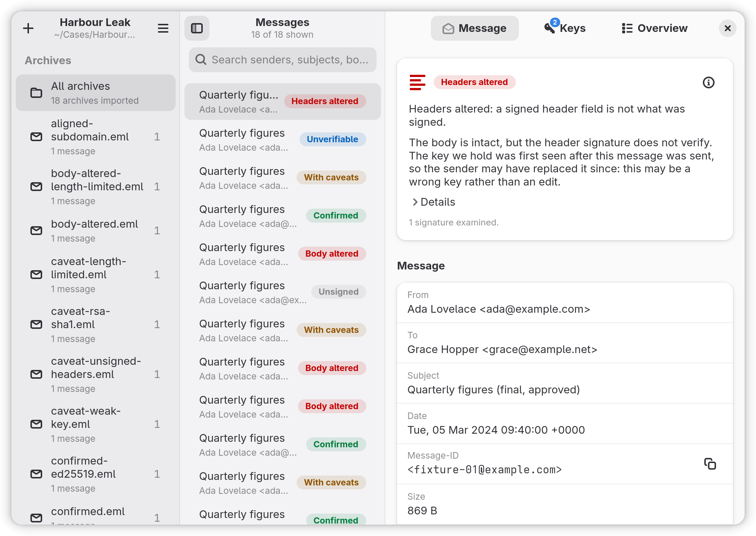This screenshot has width=756, height=536.
Task: Click the red headers-altered lines icon
Action: (417, 82)
